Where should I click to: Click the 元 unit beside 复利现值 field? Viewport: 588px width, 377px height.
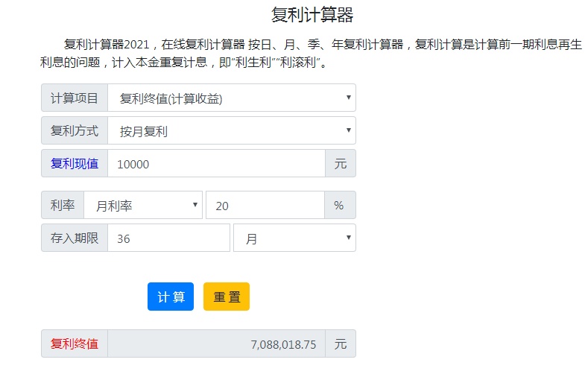click(341, 163)
